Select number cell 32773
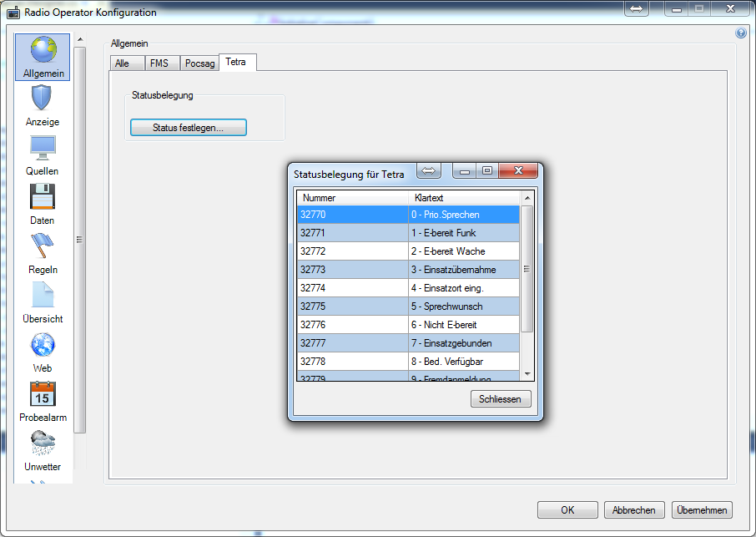The image size is (756, 537). [352, 269]
